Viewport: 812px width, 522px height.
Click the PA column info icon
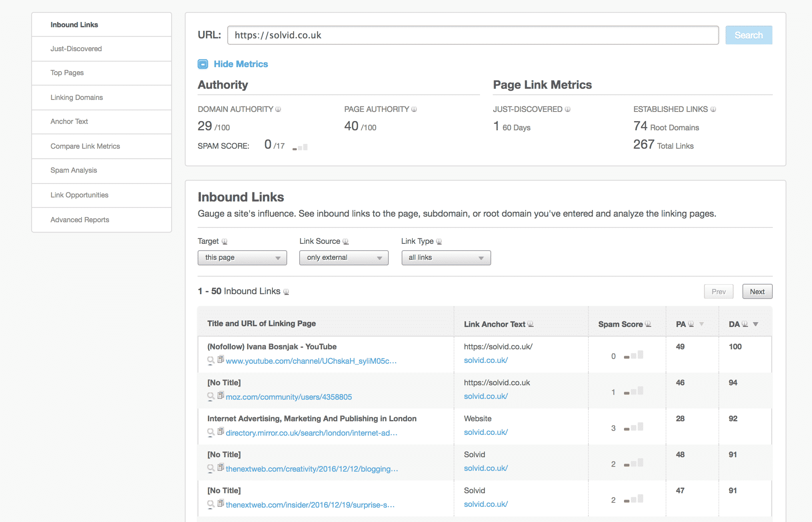691,324
